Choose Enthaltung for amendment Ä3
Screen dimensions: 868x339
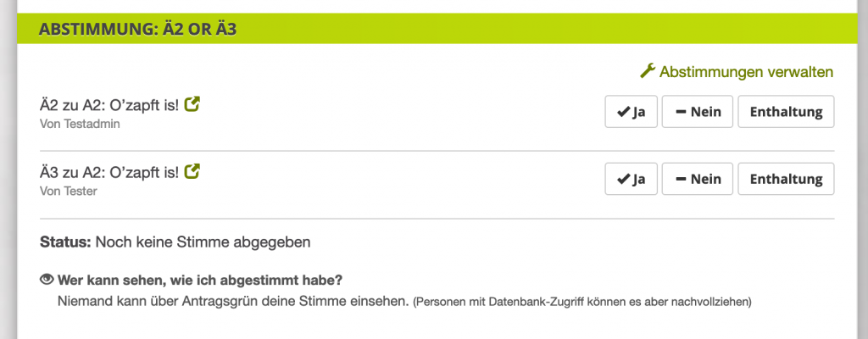click(x=786, y=179)
